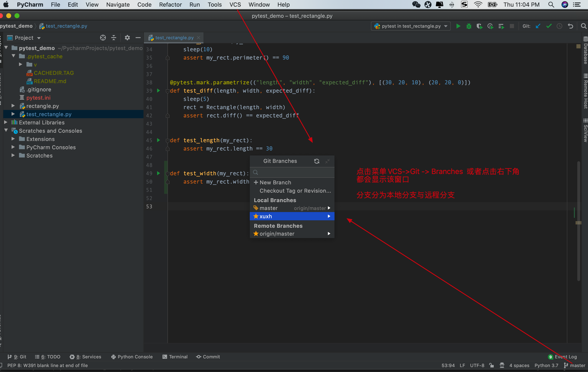Switch to the test_rectangle.py editor tab
This screenshot has height=372, width=588.
point(174,38)
